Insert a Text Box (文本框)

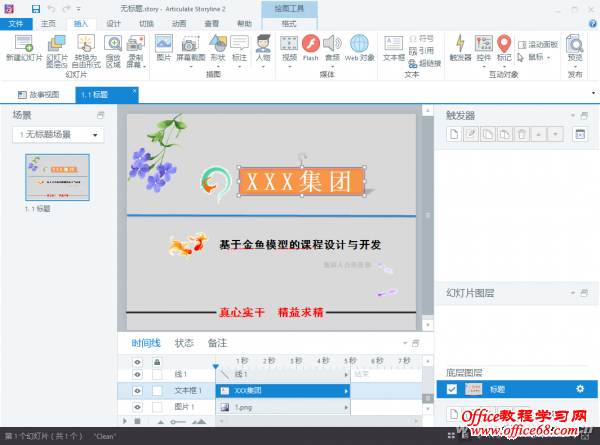pyautogui.click(x=394, y=48)
